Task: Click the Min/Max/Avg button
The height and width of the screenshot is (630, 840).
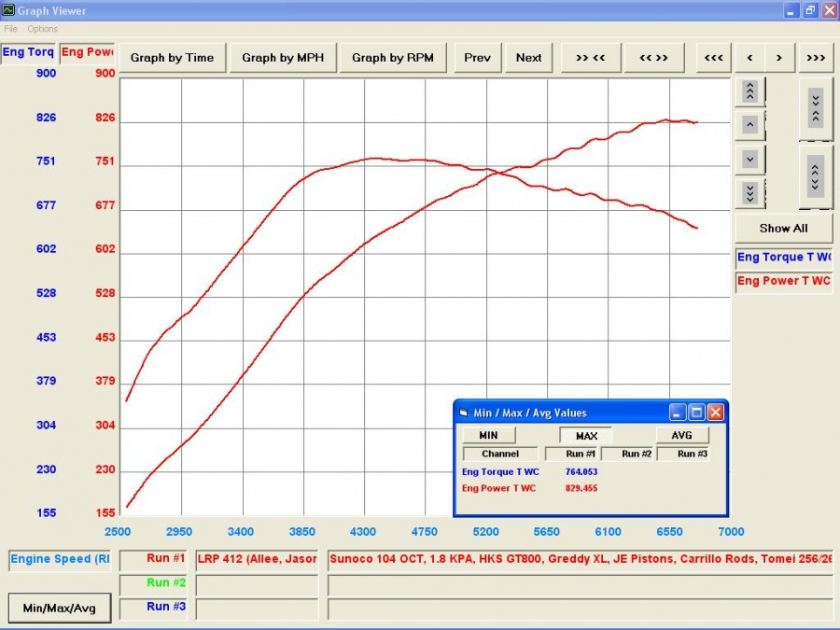Action: (x=60, y=608)
